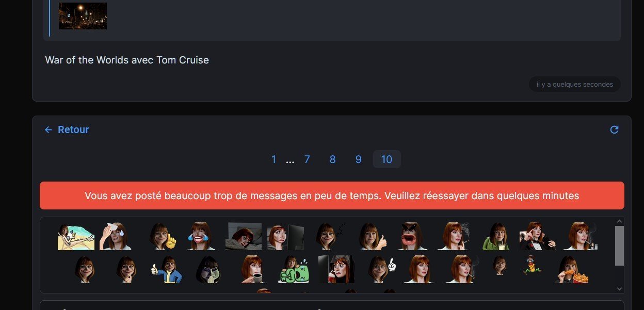The image size is (644, 310).
Task: Go to page 8
Action: (332, 159)
